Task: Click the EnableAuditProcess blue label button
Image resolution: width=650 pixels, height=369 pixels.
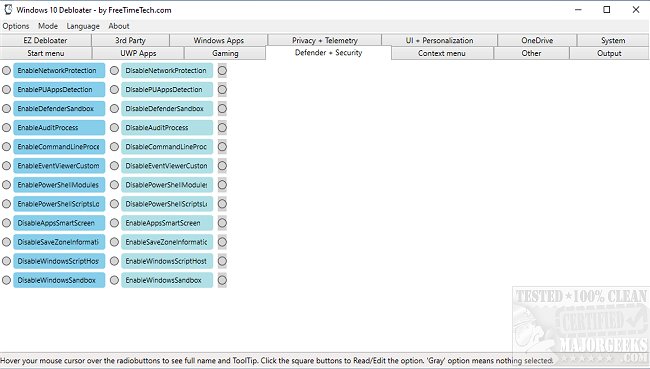Action: 59,128
